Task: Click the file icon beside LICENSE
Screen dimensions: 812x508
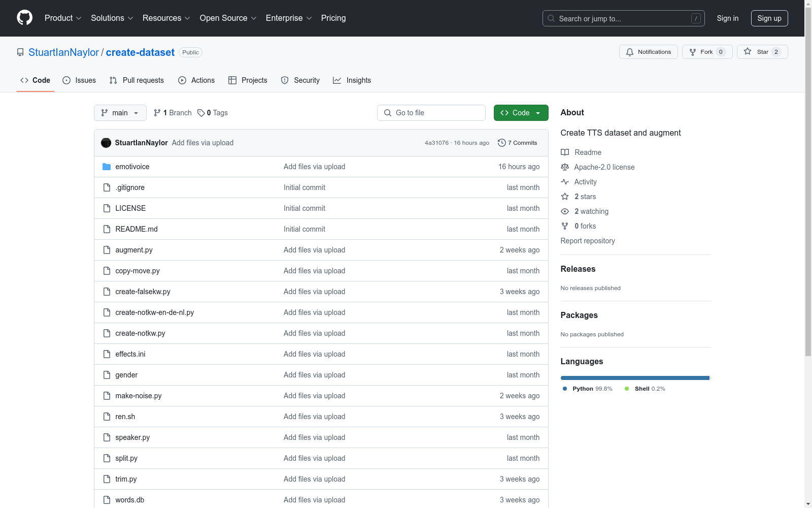Action: tap(107, 208)
